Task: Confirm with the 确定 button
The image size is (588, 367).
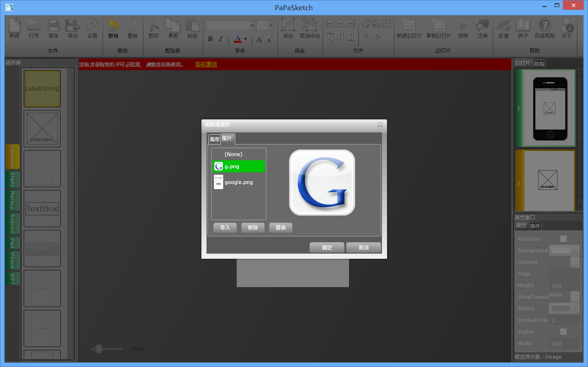Action: click(x=327, y=248)
